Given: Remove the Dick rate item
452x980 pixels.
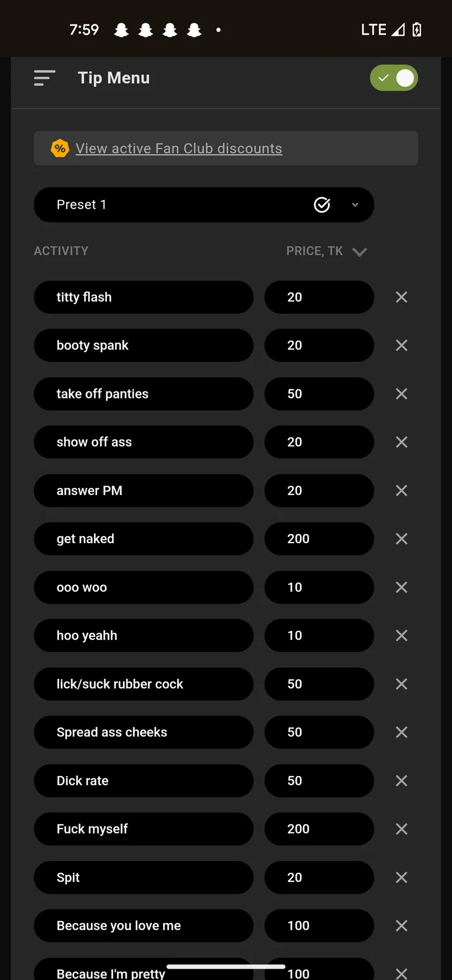Looking at the screenshot, I should pyautogui.click(x=401, y=781).
